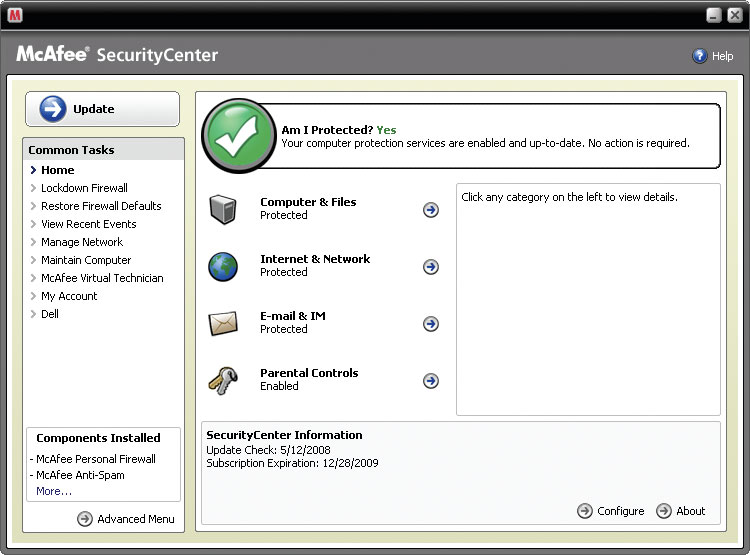Click the Advanced Menu arrow icon
The height and width of the screenshot is (555, 750).
tap(85, 519)
